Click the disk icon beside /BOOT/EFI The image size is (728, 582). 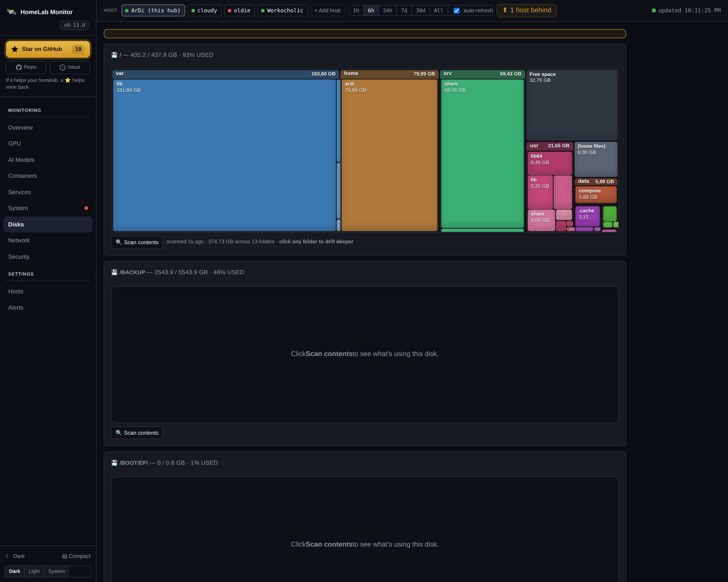coord(114,463)
